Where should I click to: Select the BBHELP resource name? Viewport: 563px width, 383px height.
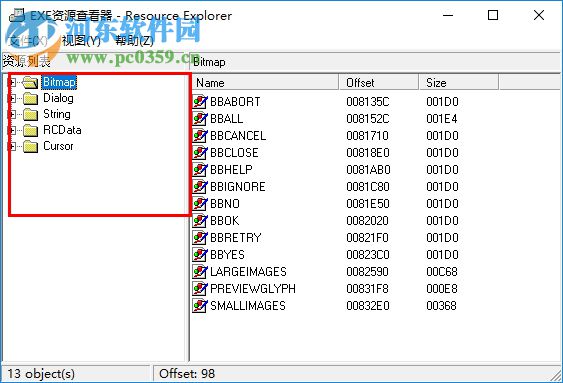[x=231, y=169]
